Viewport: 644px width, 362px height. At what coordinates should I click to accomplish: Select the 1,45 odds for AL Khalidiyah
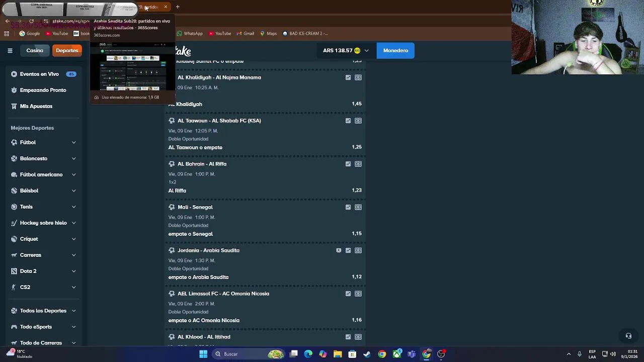coord(357,104)
